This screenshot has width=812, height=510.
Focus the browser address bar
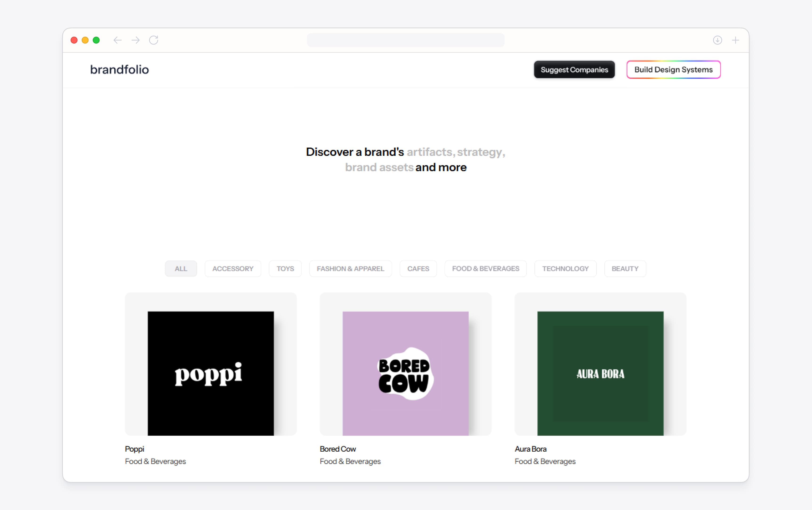406,40
